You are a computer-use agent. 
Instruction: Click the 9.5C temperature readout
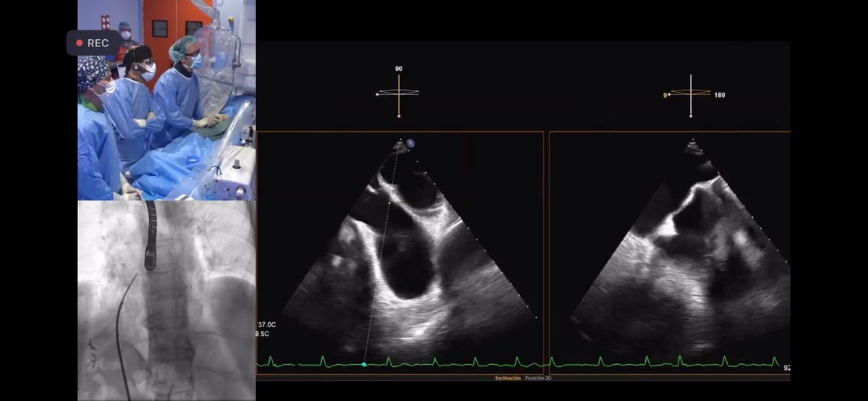(x=264, y=334)
